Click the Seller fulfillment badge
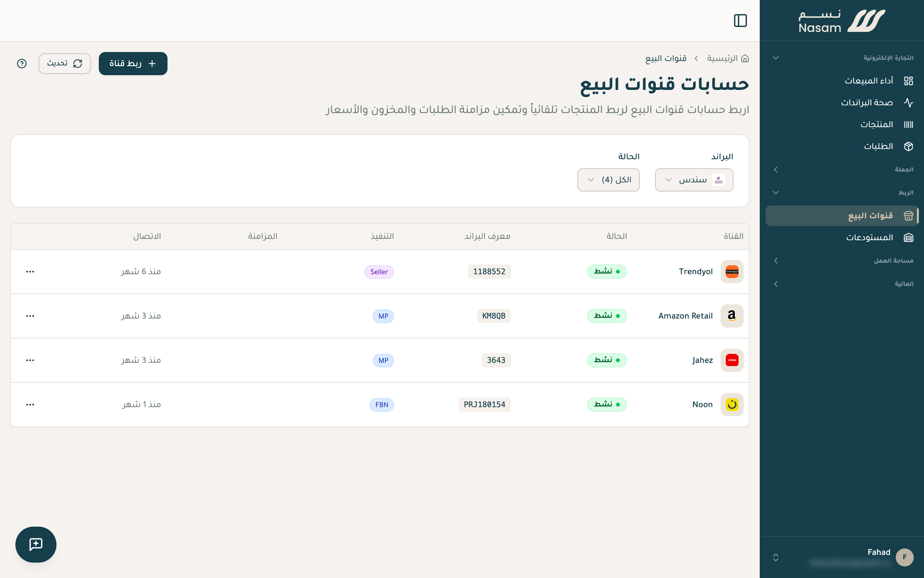 click(x=379, y=272)
